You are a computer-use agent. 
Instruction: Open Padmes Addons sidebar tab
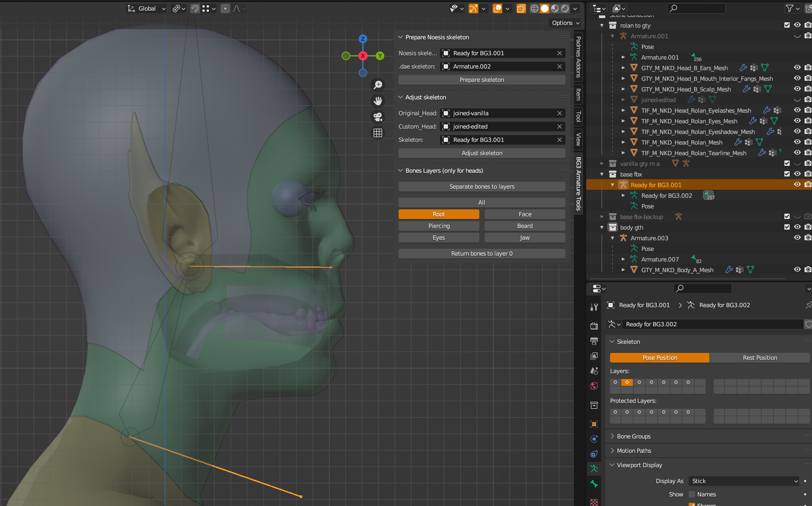(578, 57)
